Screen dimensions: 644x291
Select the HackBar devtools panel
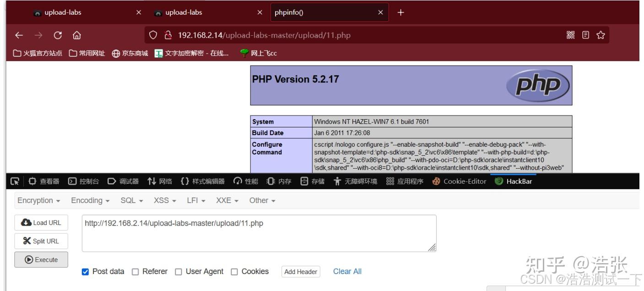[513, 181]
